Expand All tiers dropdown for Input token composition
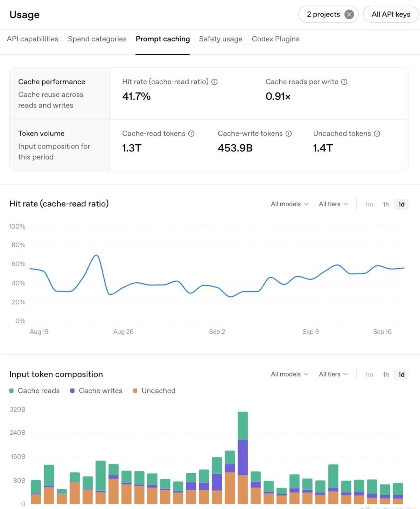This screenshot has width=420, height=509. pos(333,374)
